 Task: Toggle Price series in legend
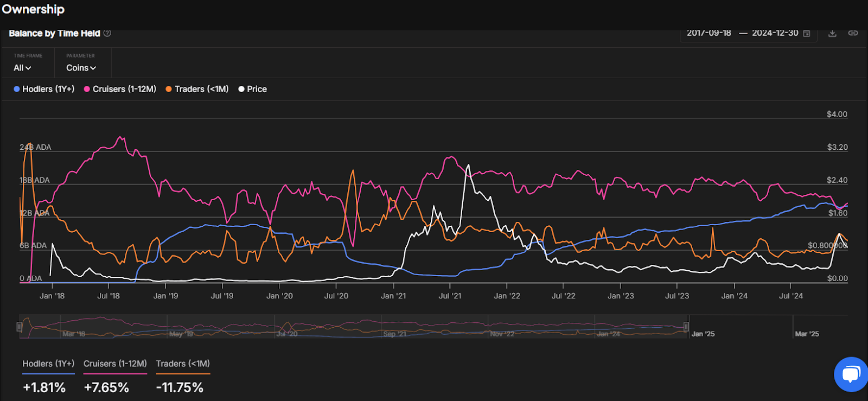click(x=252, y=89)
